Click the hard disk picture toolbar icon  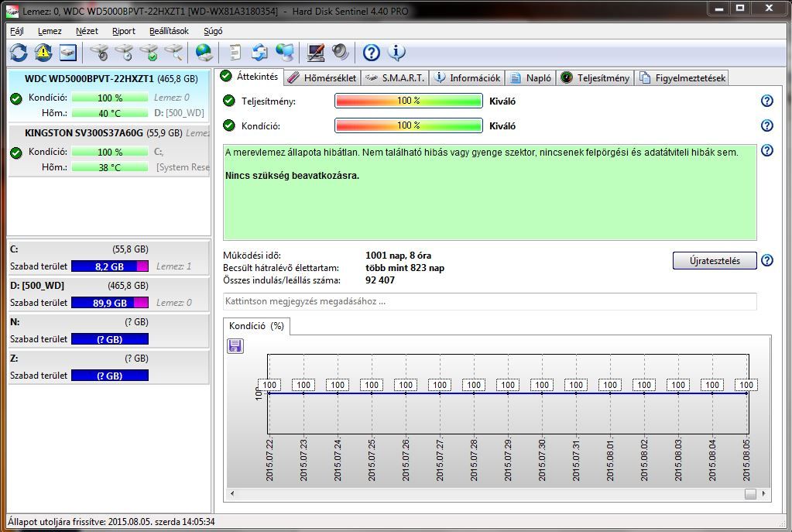pyautogui.click(x=67, y=53)
